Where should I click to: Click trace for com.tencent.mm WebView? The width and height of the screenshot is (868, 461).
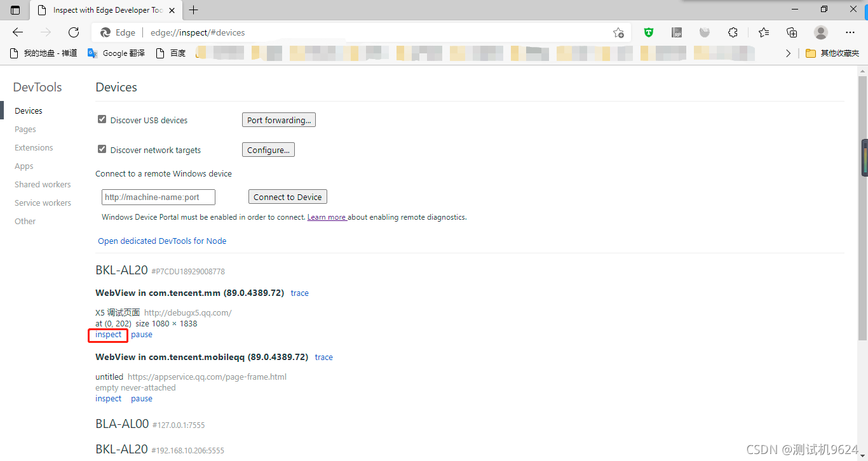[x=300, y=293]
